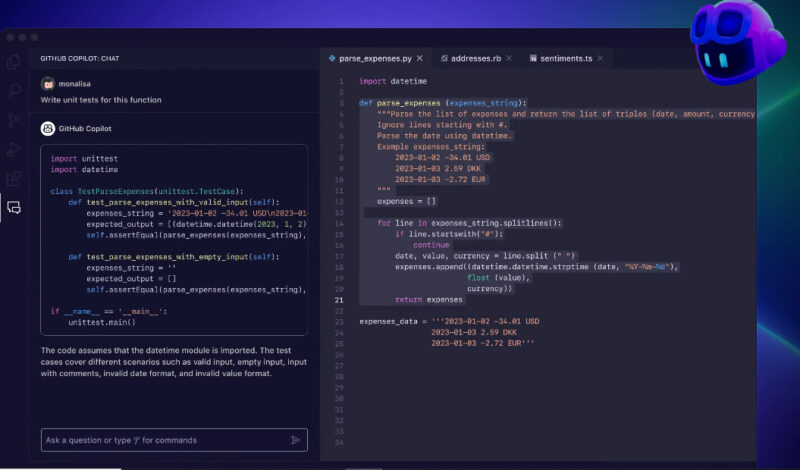The height and width of the screenshot is (470, 800).
Task: Click the monalisa user avatar
Action: tap(48, 84)
